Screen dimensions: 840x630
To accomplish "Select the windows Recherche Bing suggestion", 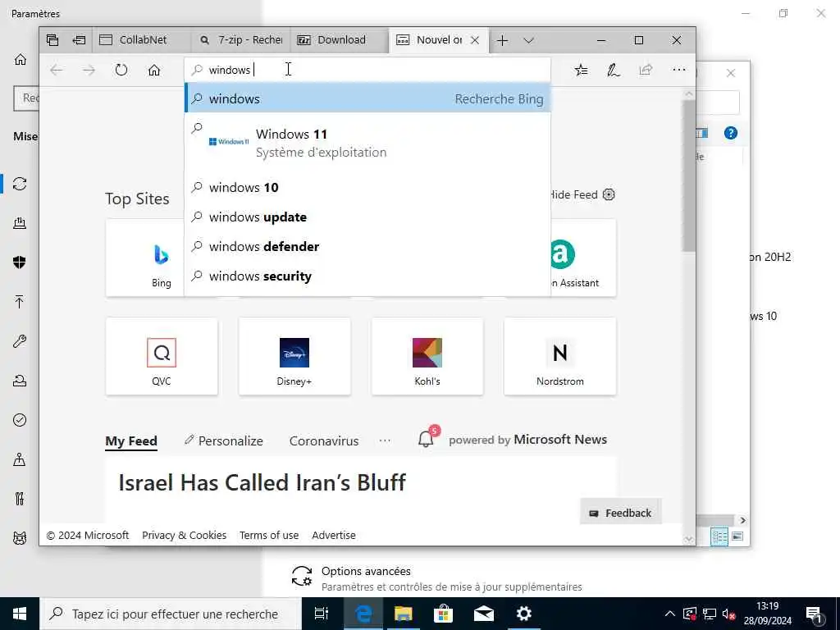I will (367, 98).
